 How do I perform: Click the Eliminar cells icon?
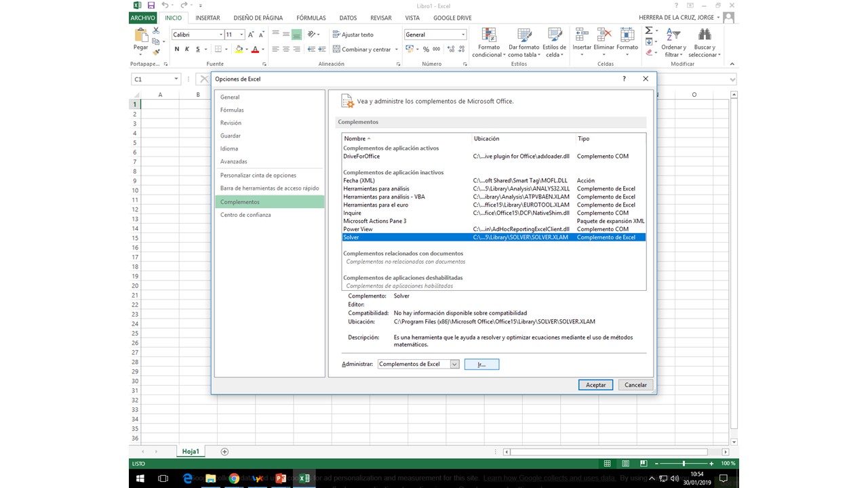[604, 35]
